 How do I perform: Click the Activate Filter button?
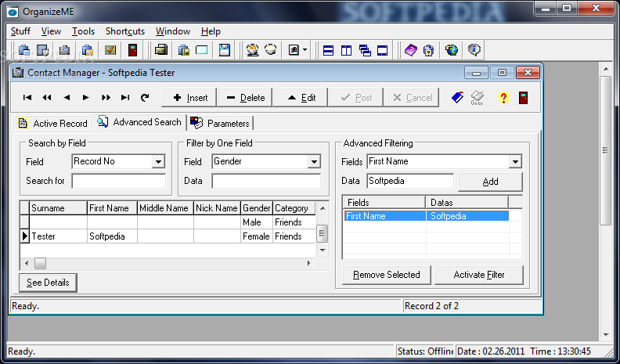479,275
